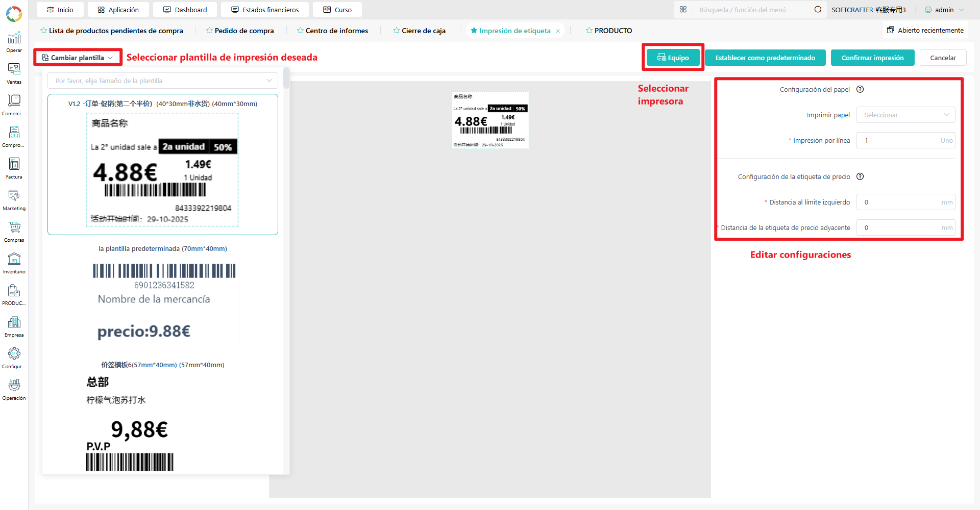Click the Confirmar impresión button

click(x=872, y=58)
